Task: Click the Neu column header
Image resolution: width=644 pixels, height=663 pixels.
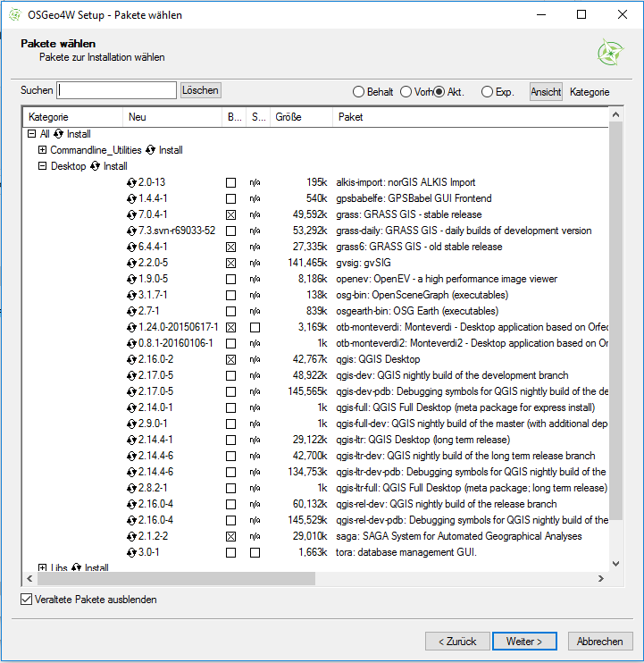Action: coord(172,117)
